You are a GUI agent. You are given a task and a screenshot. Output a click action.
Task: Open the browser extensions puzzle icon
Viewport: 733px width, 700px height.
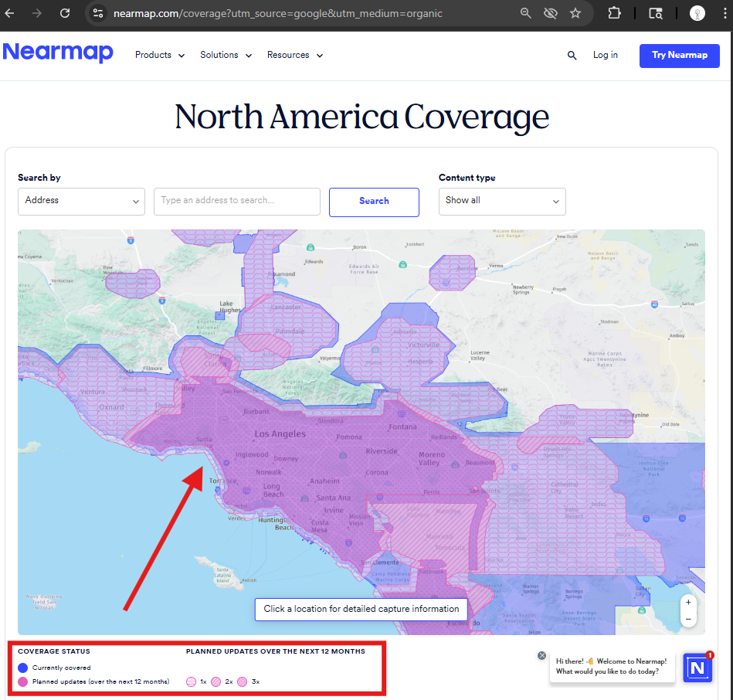coord(614,13)
